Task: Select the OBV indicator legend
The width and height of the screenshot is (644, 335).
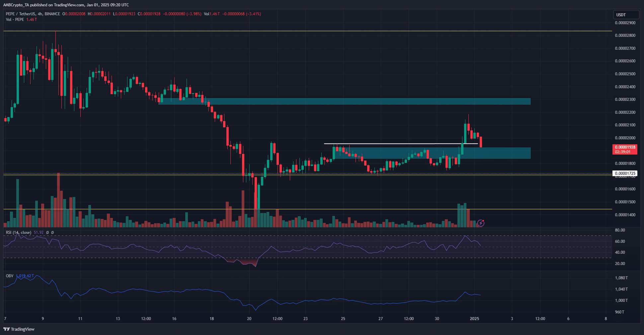Action: click(10, 276)
